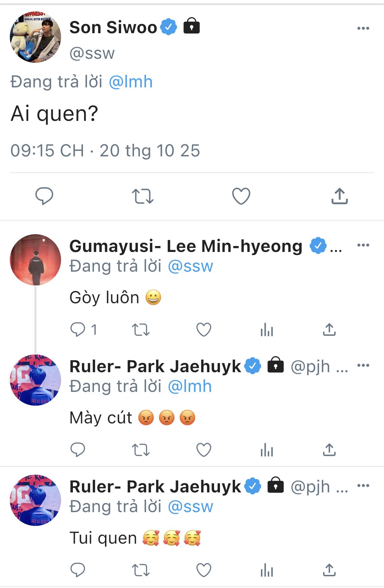The image size is (384, 588).
Task: Reply to Son Siwoo's main tweet
Action: click(x=44, y=196)
